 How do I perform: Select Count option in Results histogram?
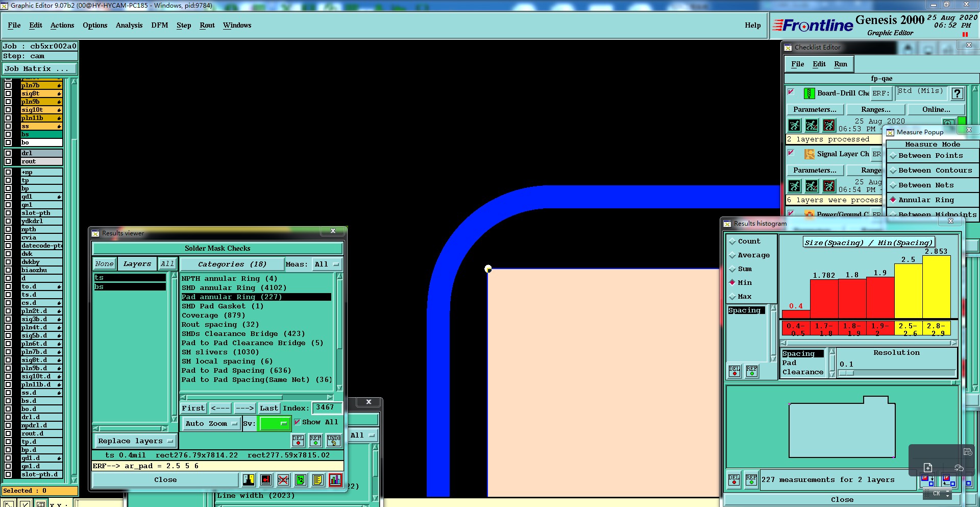pos(732,242)
